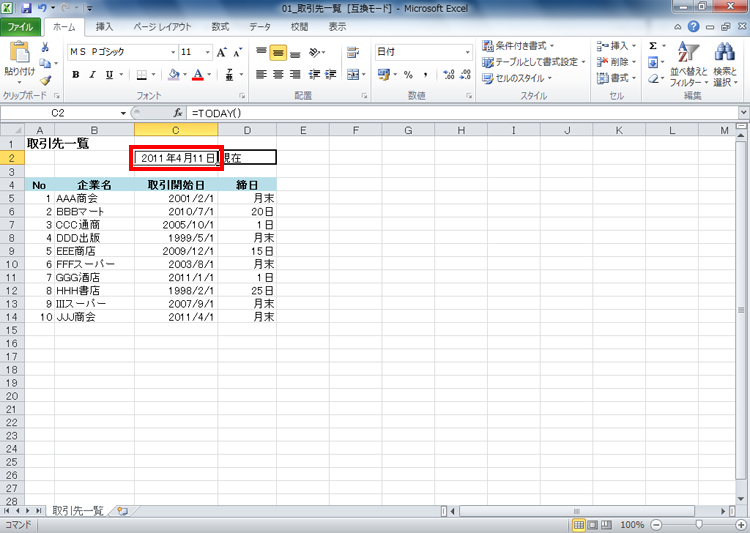Click the font color A icon
The height and width of the screenshot is (533, 750).
point(198,75)
